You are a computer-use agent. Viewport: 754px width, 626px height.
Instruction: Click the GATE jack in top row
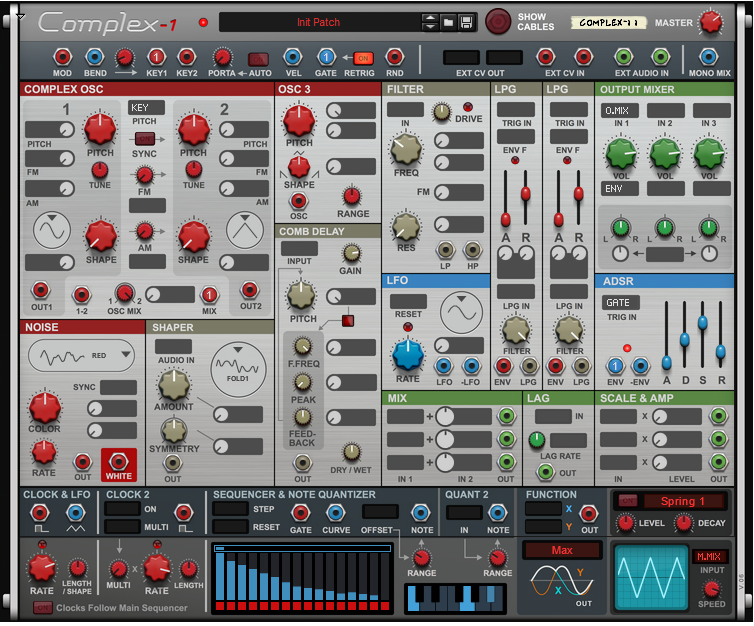326,57
